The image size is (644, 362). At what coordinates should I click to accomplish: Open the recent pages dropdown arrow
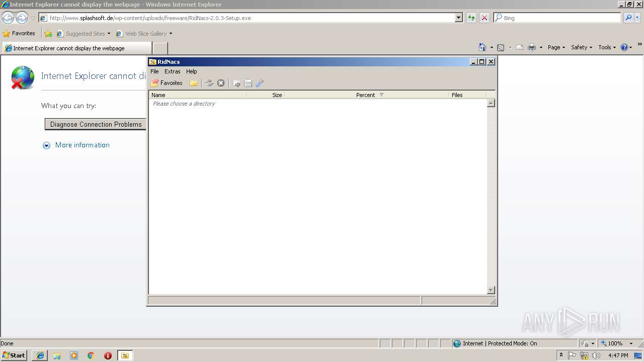pyautogui.click(x=33, y=18)
